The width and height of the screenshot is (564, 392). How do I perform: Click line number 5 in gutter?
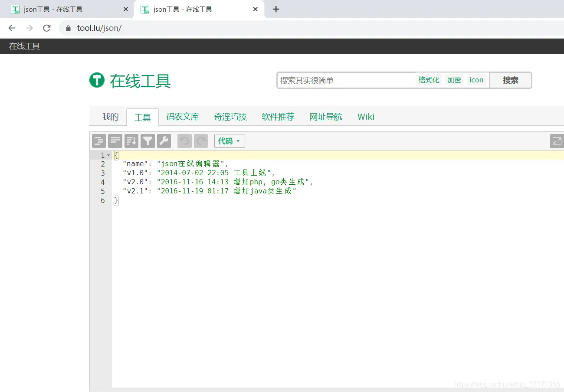[x=103, y=191]
